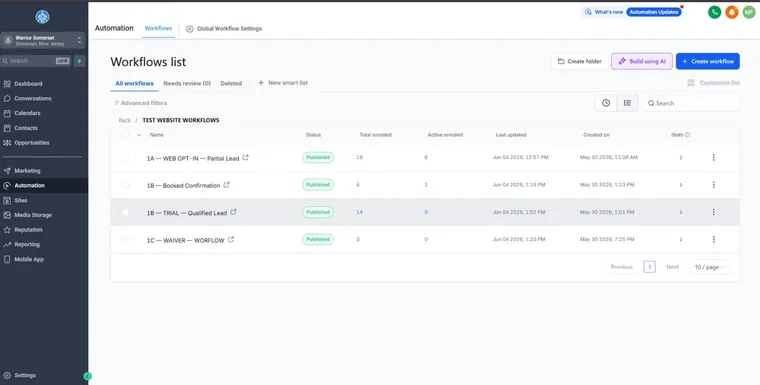The width and height of the screenshot is (760, 385).
Task: Switch to the Workflows tab
Action: [158, 29]
